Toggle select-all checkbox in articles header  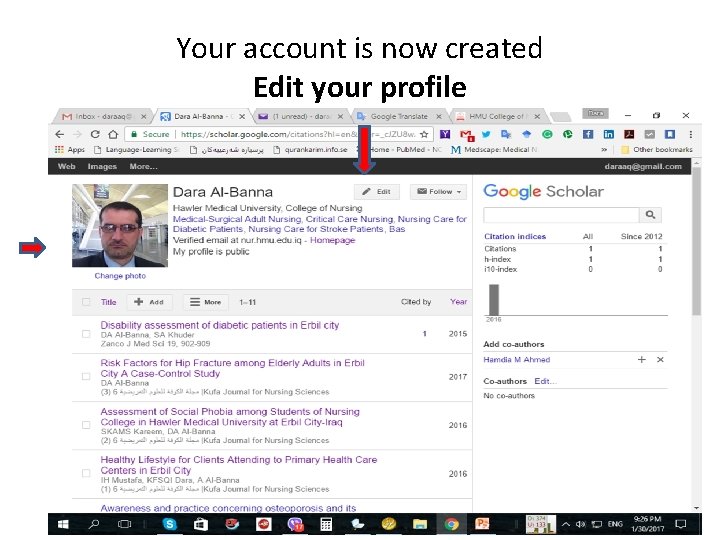(x=86, y=302)
